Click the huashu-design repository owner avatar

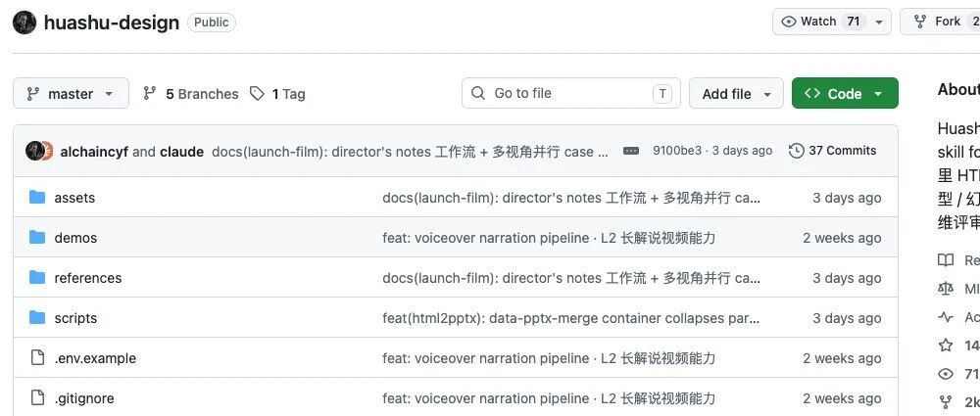pos(24,23)
